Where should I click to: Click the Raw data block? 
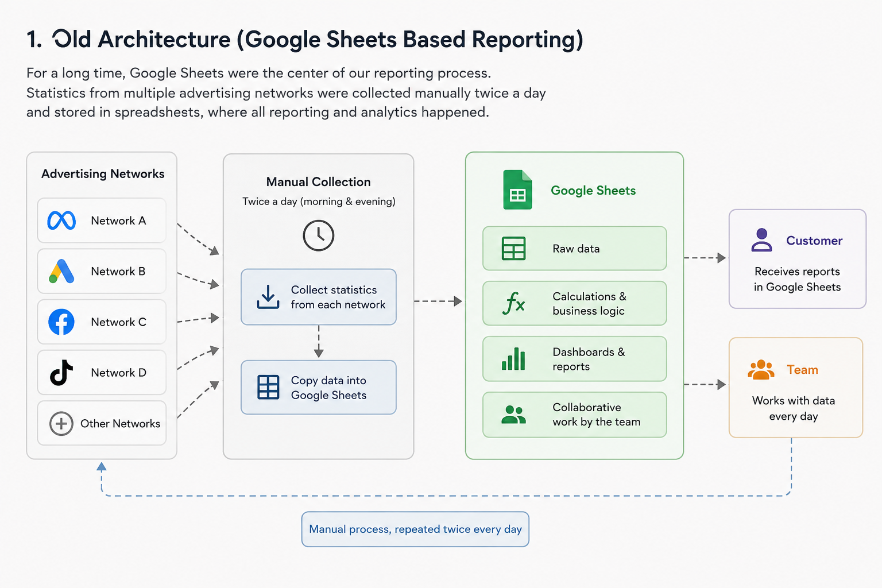[x=575, y=248]
